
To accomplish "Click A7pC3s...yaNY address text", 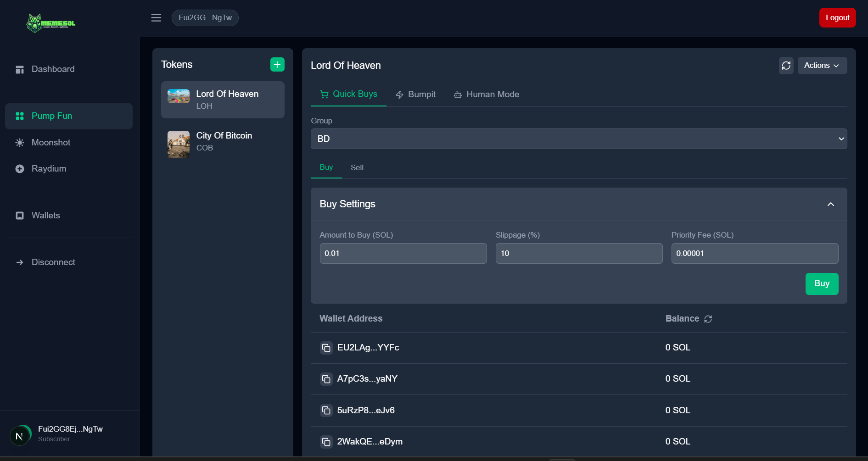I will (367, 379).
